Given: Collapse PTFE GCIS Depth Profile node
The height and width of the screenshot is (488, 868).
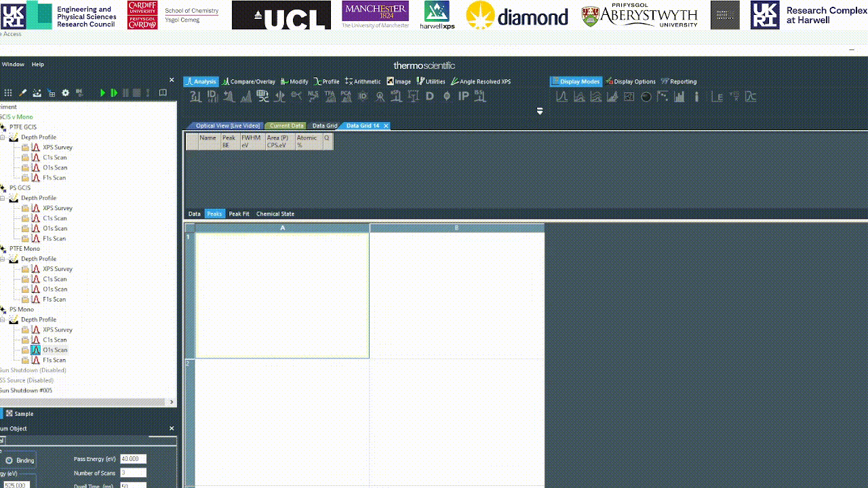Looking at the screenshot, I should [3, 137].
